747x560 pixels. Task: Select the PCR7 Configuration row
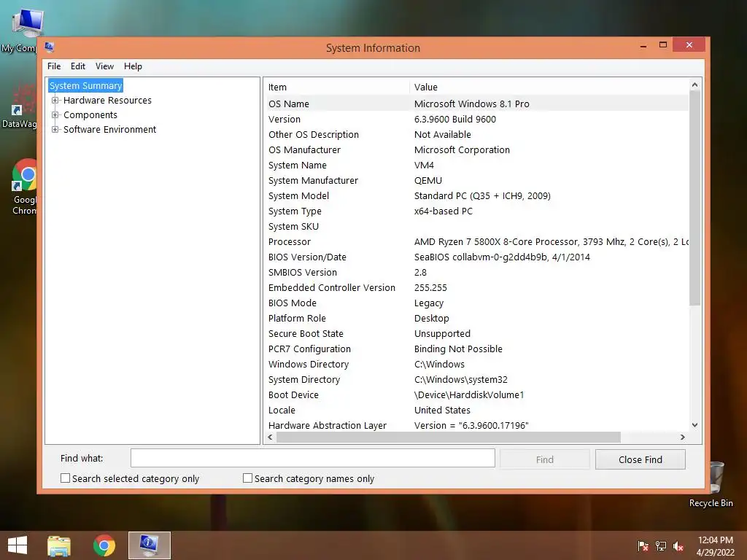476,349
